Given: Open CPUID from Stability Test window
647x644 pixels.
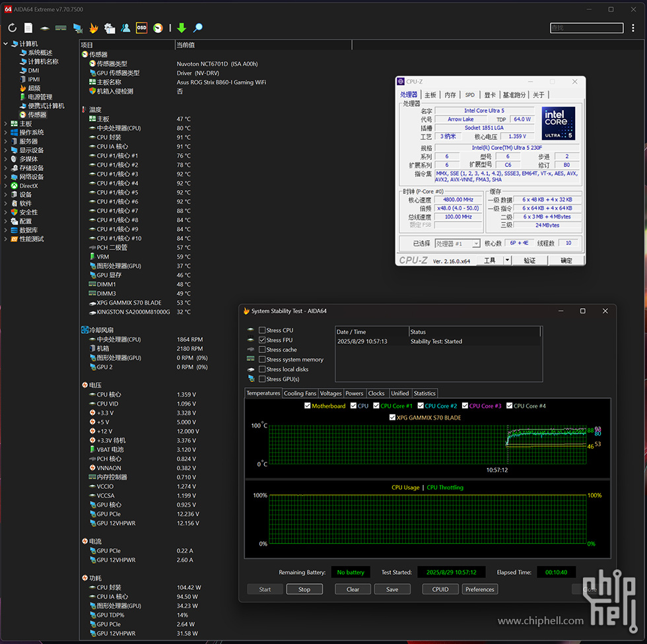Looking at the screenshot, I should (x=440, y=589).
